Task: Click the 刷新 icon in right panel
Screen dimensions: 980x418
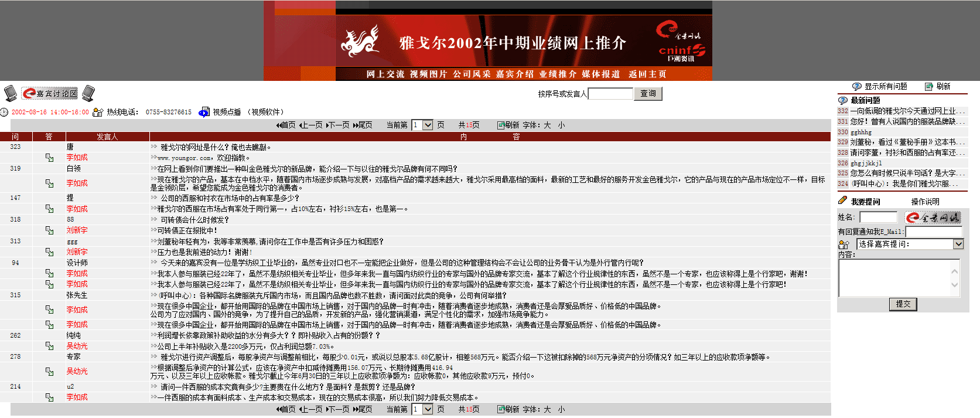Action: coord(928,86)
